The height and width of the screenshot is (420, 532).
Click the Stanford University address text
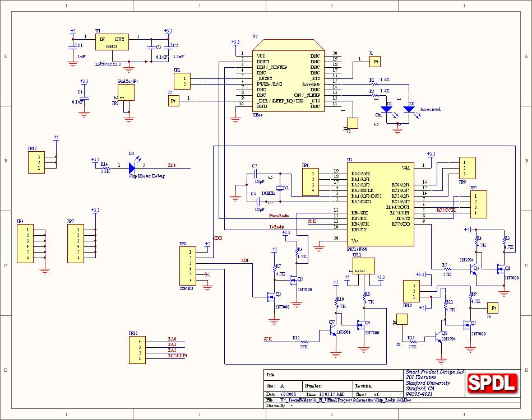427,383
